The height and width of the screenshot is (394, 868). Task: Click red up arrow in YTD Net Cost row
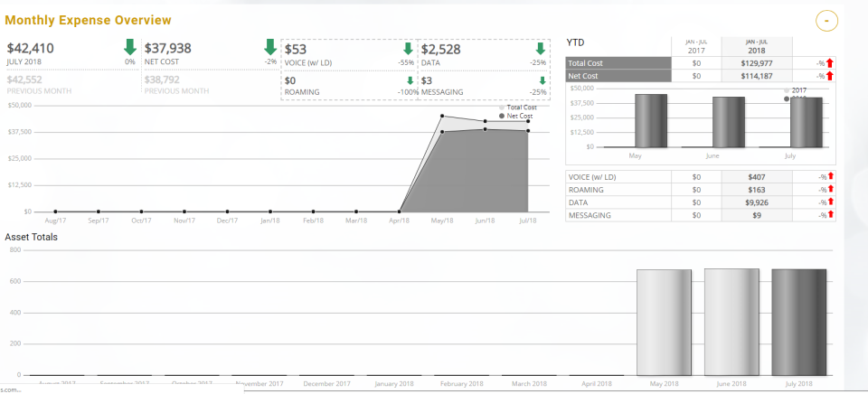(830, 76)
